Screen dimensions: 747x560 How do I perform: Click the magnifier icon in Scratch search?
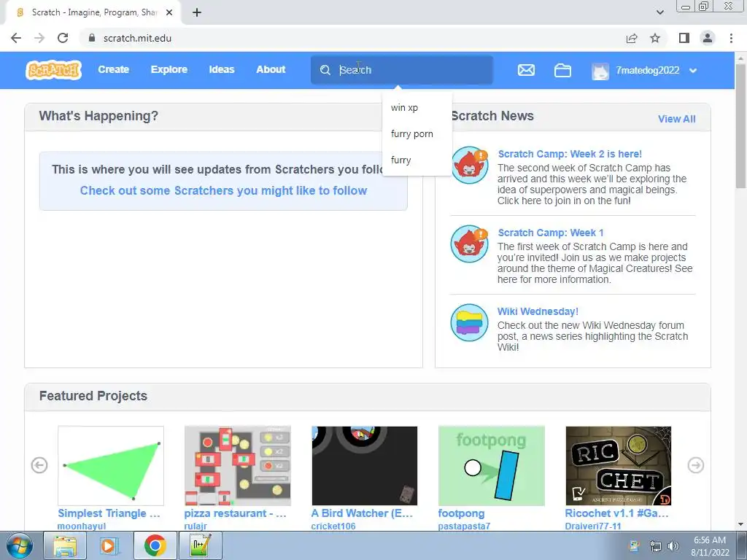coord(325,70)
